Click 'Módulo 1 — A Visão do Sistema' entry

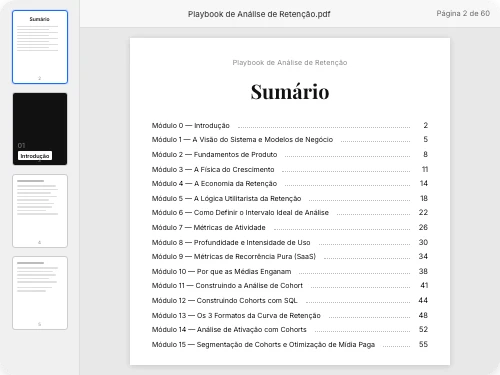242,140
